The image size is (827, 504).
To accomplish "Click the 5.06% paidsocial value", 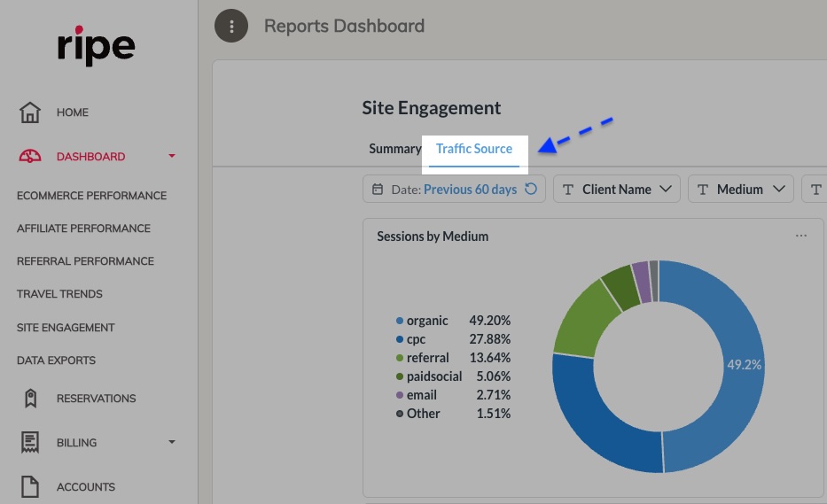I will tap(493, 376).
